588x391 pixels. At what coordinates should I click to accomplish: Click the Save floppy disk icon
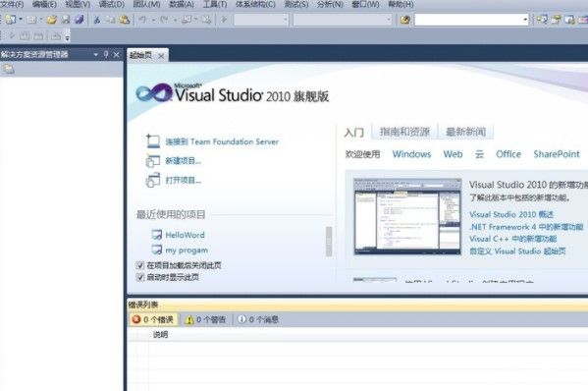(66, 20)
